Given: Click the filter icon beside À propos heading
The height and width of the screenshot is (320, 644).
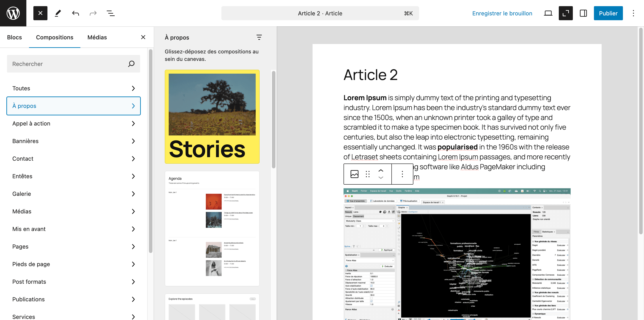Looking at the screenshot, I should tap(259, 37).
